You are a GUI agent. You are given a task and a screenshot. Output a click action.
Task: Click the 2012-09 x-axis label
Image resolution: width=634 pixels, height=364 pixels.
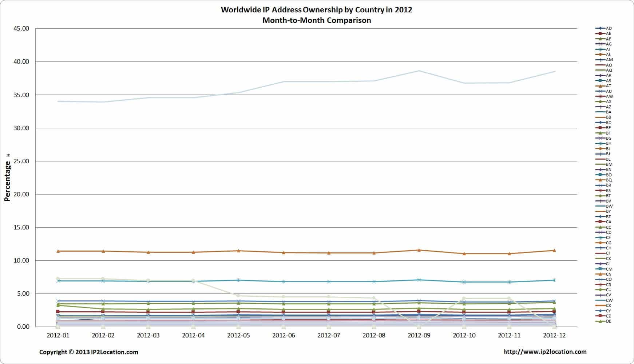tap(419, 335)
